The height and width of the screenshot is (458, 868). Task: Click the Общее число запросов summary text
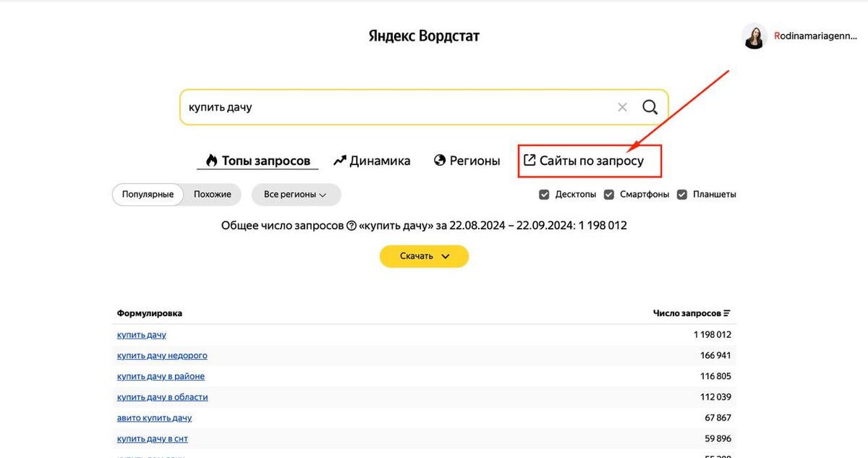pos(424,226)
